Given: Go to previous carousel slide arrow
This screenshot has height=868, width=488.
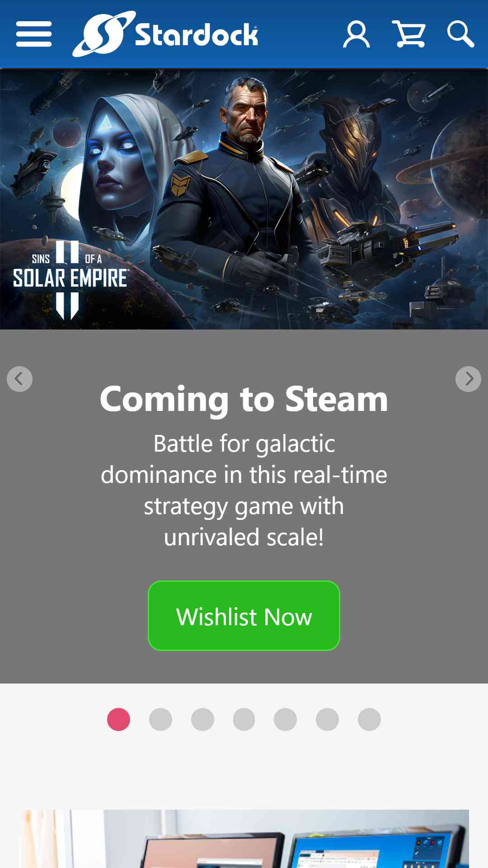Looking at the screenshot, I should [19, 379].
